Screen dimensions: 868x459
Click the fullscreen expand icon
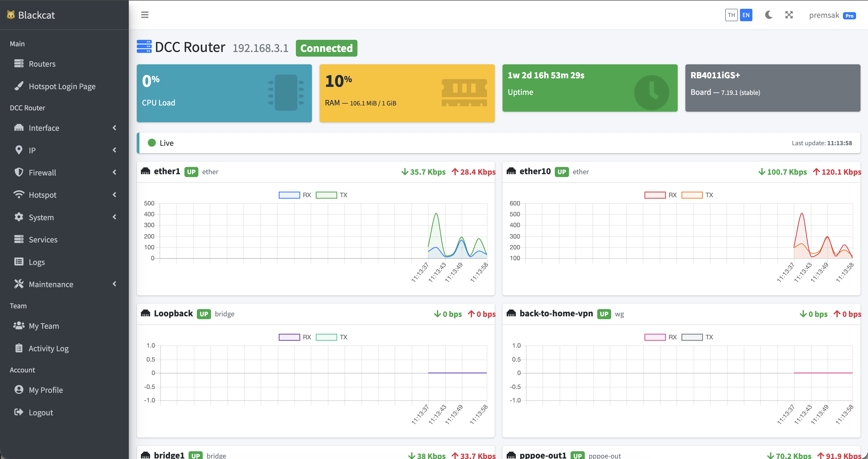[x=789, y=15]
